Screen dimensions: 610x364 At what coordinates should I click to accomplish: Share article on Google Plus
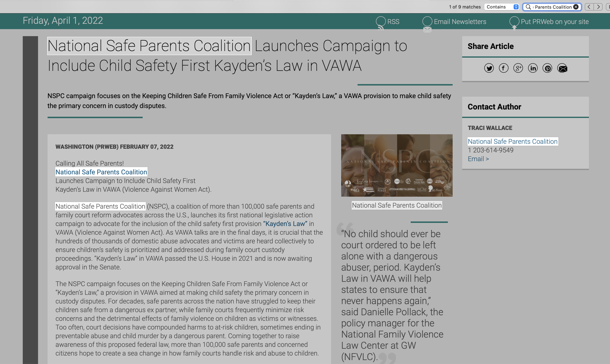(518, 68)
